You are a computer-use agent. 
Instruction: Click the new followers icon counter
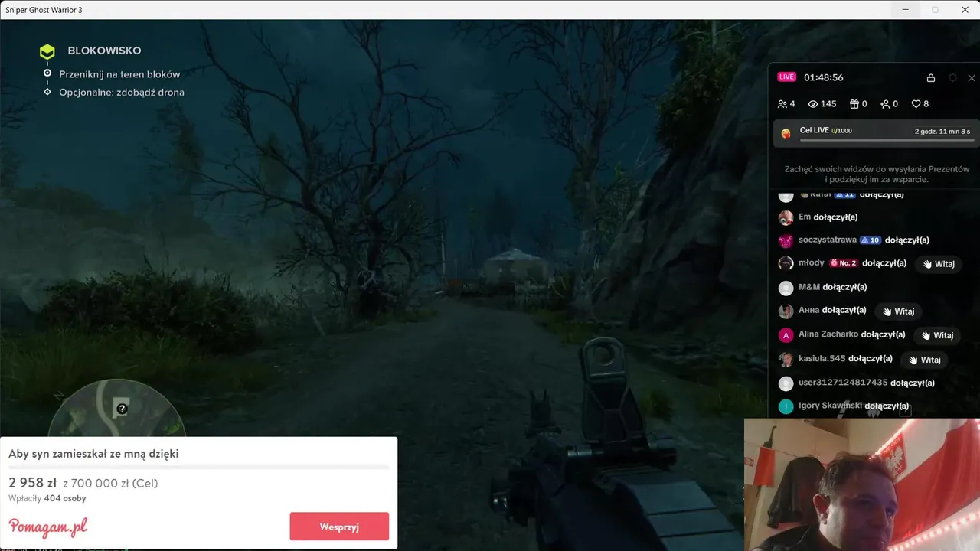point(885,104)
